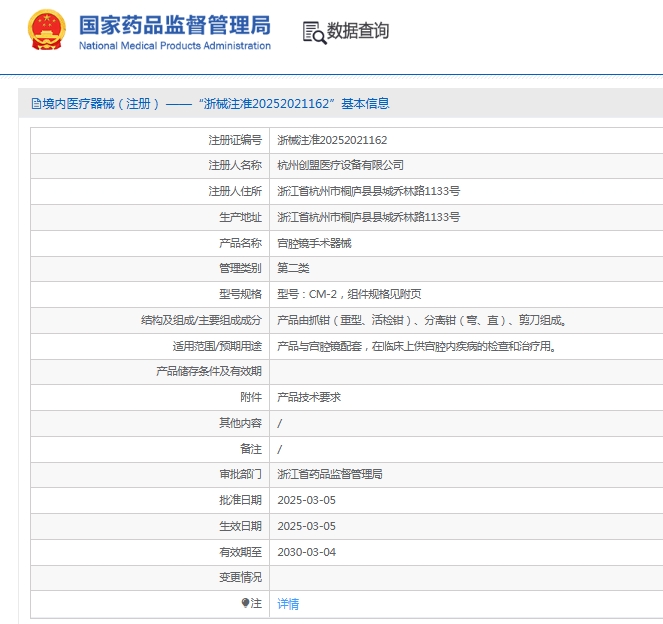This screenshot has height=624, width=663.
Task: Select 浙江省药品监督管理局 approval department
Action: coord(330,474)
